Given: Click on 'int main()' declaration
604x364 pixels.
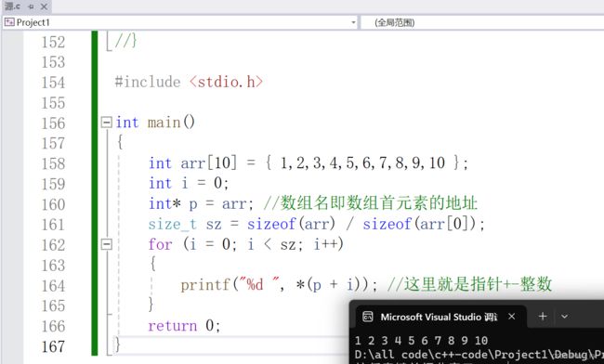Looking at the screenshot, I should tap(155, 123).
